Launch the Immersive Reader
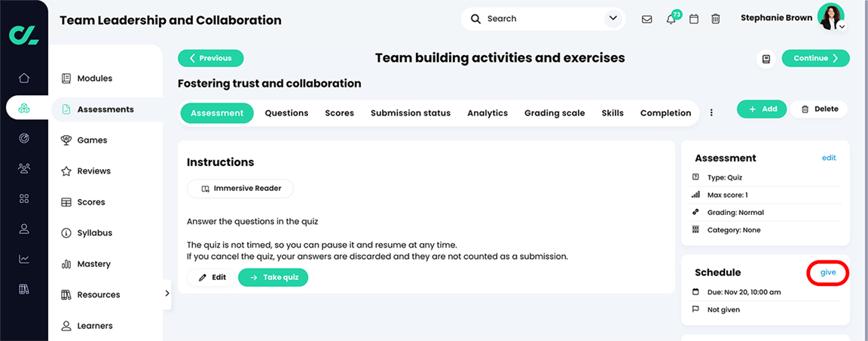The width and height of the screenshot is (868, 341). tap(240, 188)
